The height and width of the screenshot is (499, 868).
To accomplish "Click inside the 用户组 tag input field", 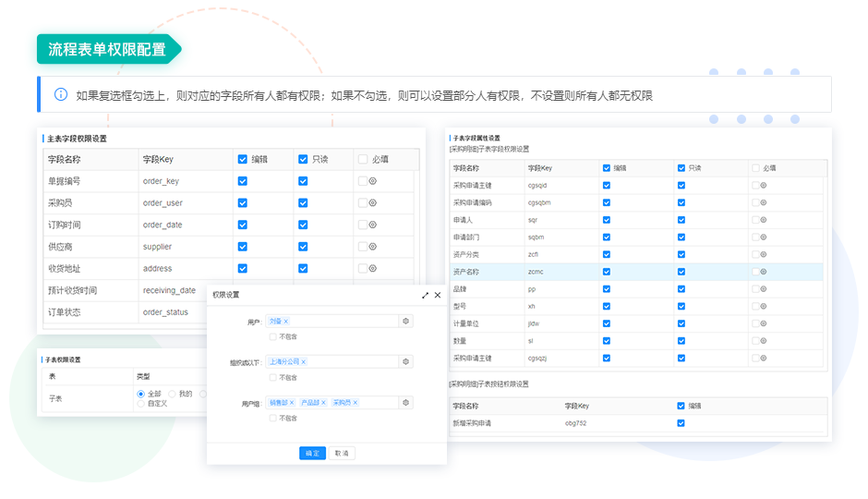I will (x=332, y=403).
